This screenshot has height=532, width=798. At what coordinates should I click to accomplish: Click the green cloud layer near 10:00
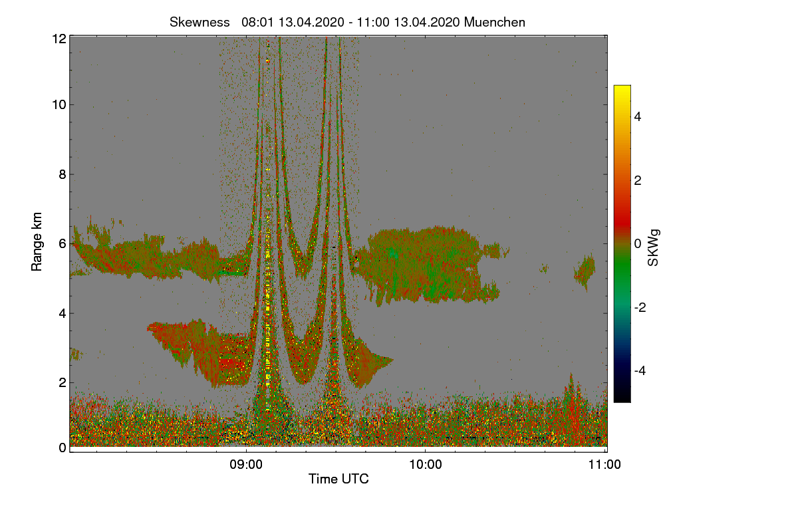(x=422, y=265)
